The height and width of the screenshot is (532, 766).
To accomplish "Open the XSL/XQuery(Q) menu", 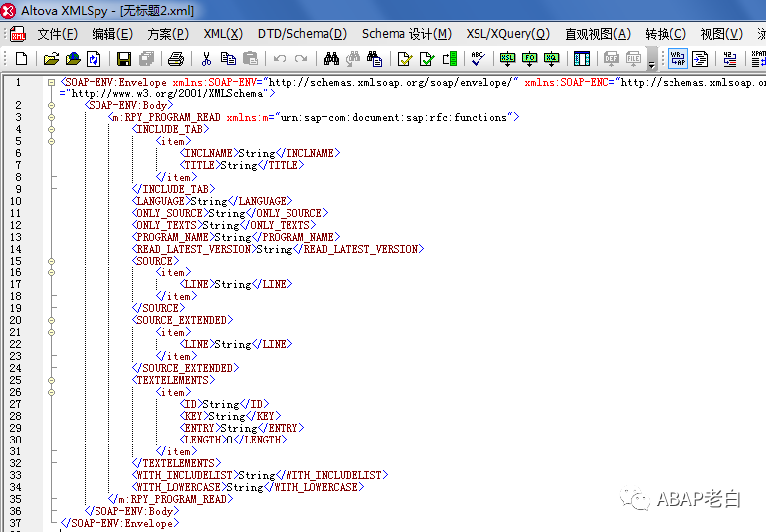I will [x=507, y=34].
